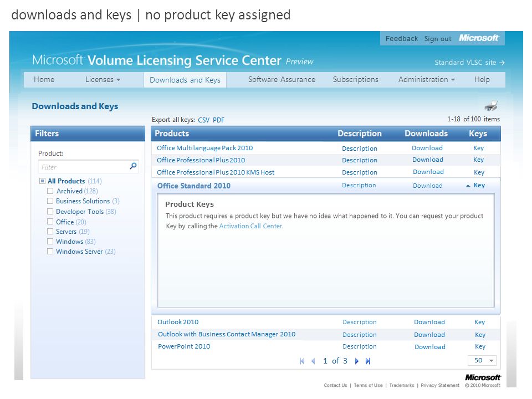
Task: View Description for Office Multilanguage Pack 2010
Action: (359, 149)
